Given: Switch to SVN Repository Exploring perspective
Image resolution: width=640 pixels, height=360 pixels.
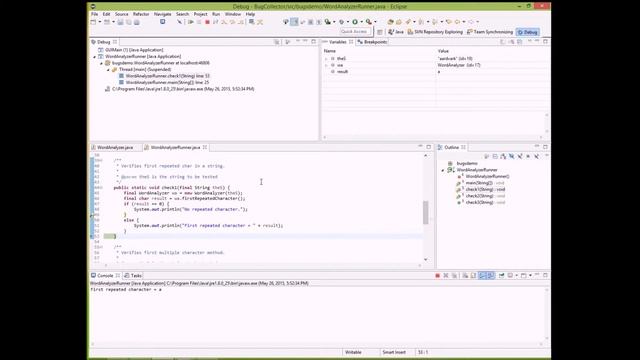Looking at the screenshot, I should [x=435, y=32].
